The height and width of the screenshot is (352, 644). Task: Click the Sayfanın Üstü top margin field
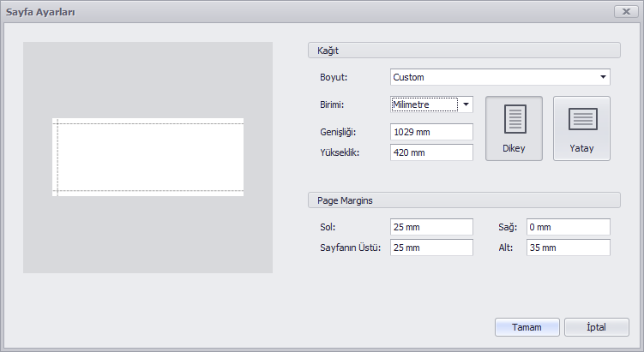431,248
